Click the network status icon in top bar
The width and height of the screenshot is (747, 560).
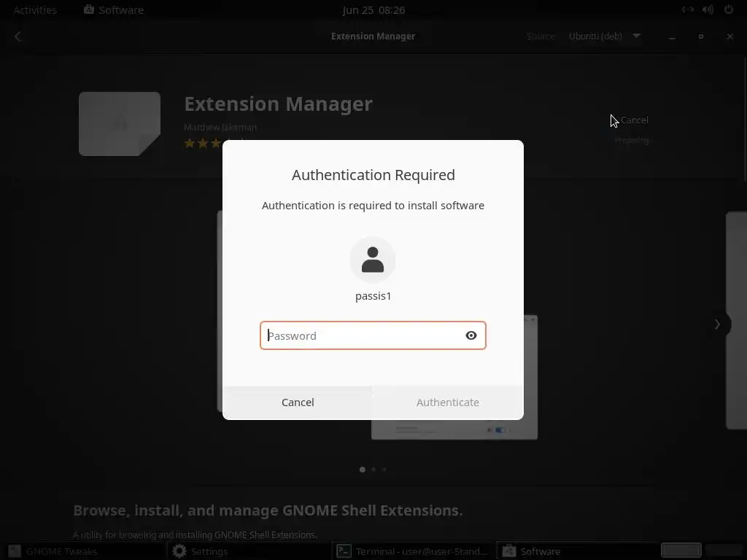coord(687,9)
